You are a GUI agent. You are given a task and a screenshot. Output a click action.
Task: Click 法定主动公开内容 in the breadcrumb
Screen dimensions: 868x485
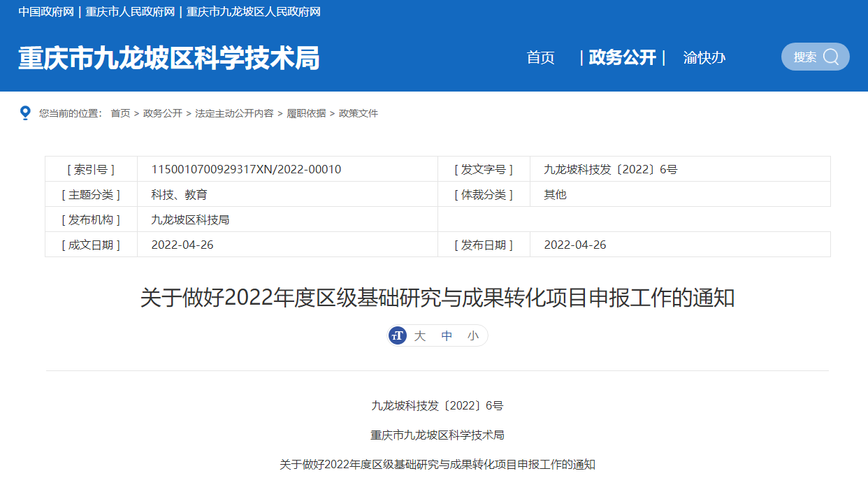point(234,113)
